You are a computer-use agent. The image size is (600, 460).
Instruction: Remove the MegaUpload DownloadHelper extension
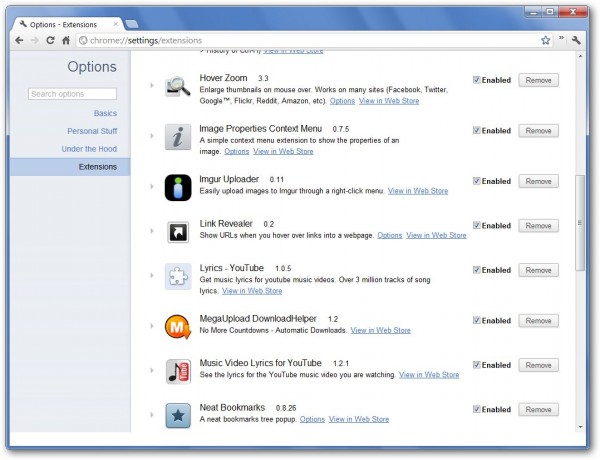[538, 320]
